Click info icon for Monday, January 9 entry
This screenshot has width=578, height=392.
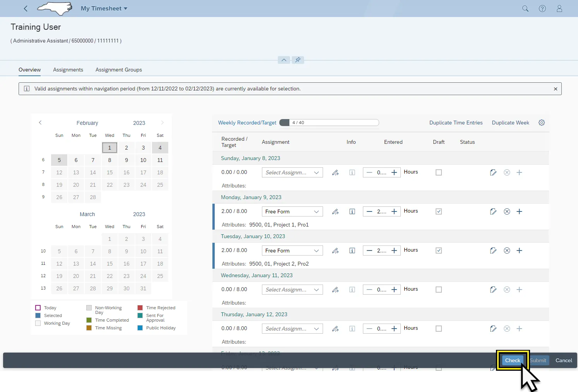coord(352,211)
